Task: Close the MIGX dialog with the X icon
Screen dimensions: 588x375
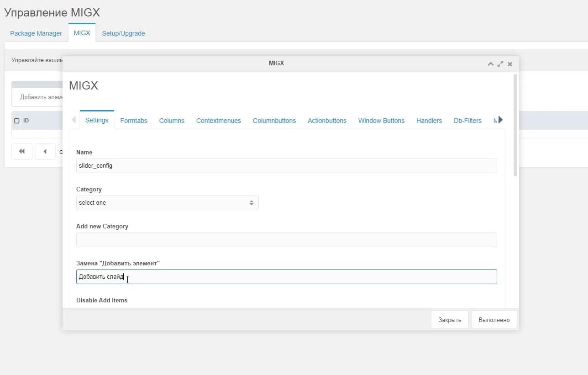Action: click(x=510, y=64)
